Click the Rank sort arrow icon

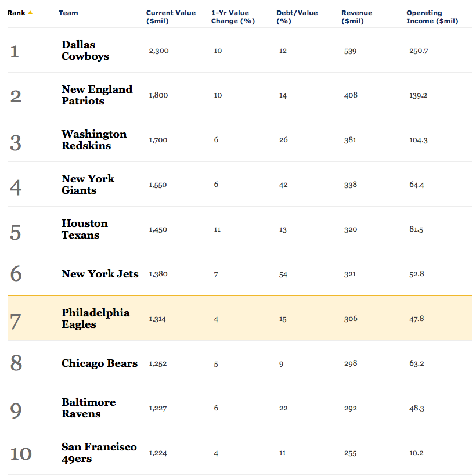click(30, 13)
